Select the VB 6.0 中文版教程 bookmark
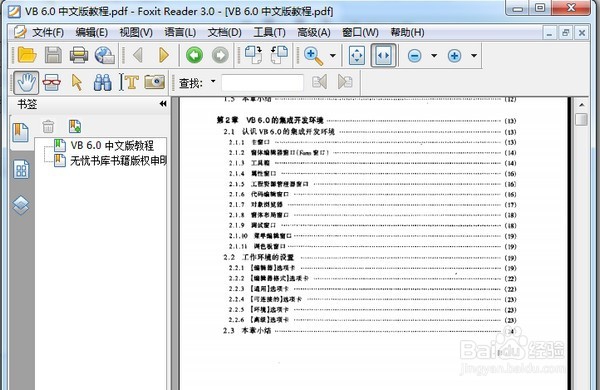This screenshot has height=390, width=600. pyautogui.click(x=112, y=145)
